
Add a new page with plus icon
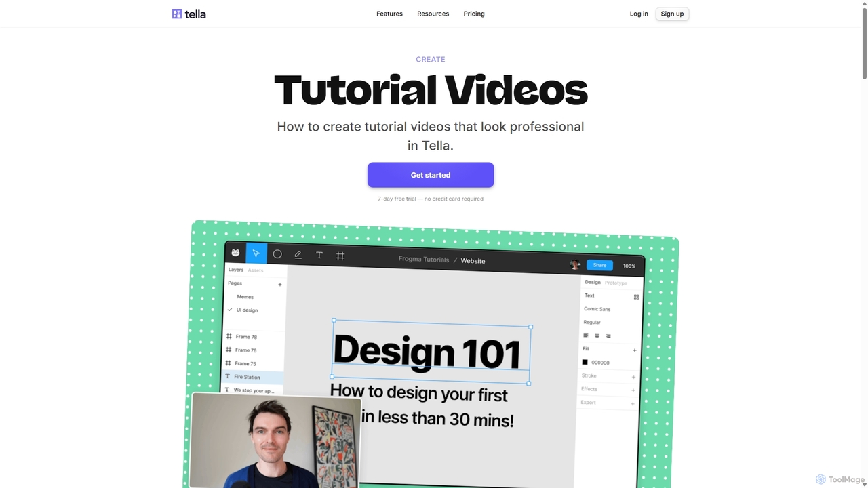(280, 285)
